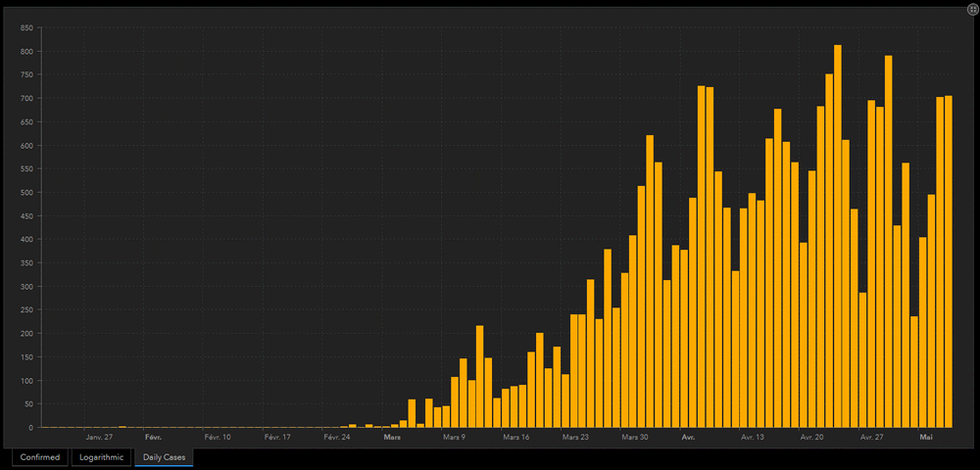Screen dimensions: 980x470
Task: Select the 'Avr. 27' date axis label
Action: pyautogui.click(x=871, y=438)
